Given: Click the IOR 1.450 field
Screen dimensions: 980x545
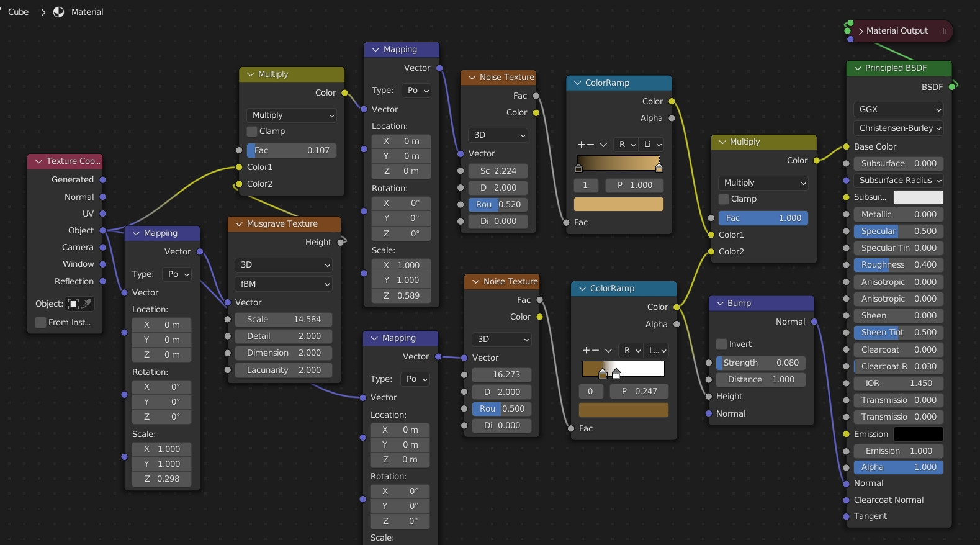Looking at the screenshot, I should pos(899,383).
